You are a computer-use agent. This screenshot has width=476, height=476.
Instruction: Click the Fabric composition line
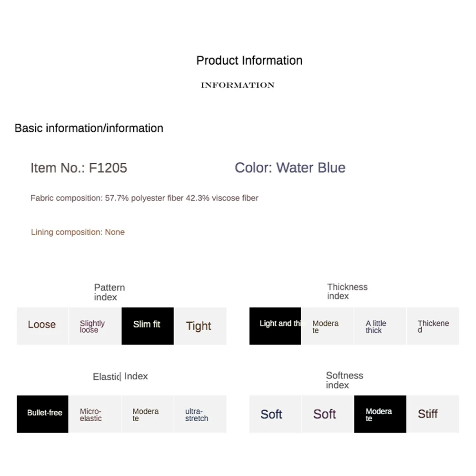[x=144, y=198]
